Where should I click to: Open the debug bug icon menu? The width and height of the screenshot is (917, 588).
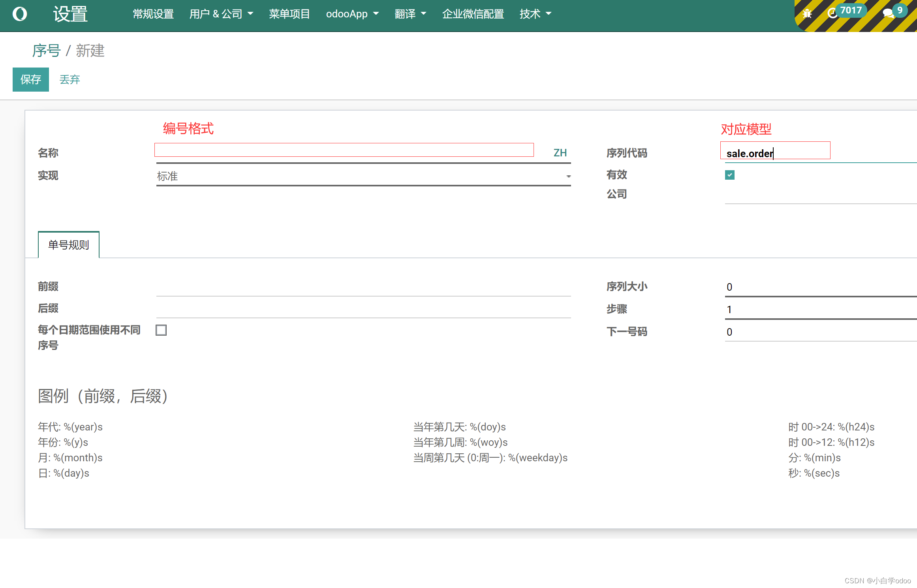coord(807,14)
